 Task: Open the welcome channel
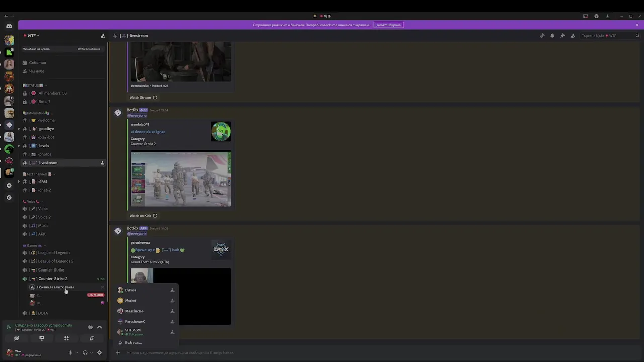[63, 120]
